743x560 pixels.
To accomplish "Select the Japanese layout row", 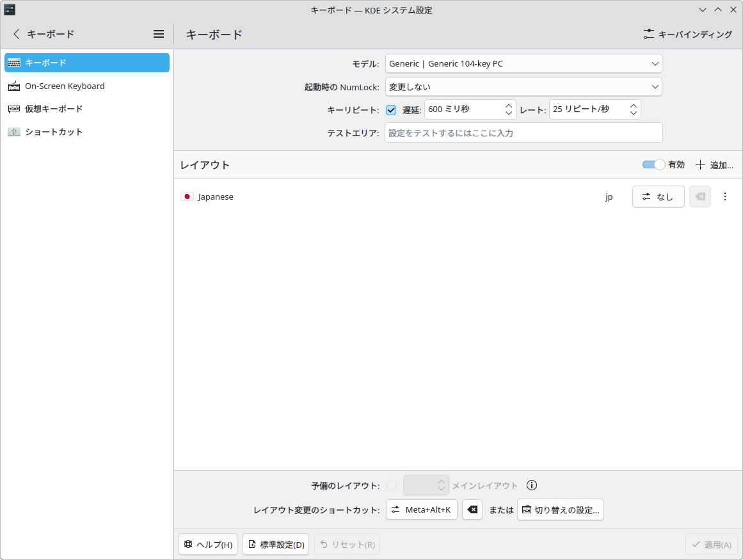I will tap(458, 196).
